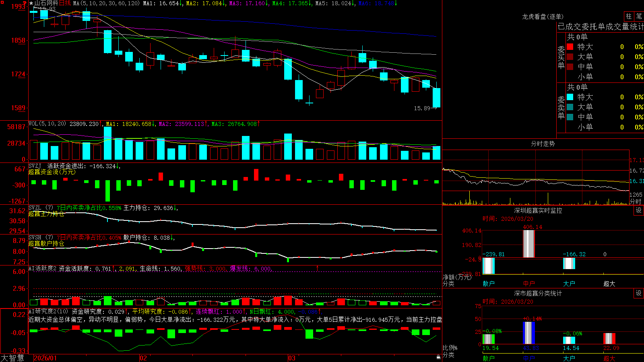This screenshot has width=644, height=362.
Task: Click the 03 month marker on the time axis
Action: pyautogui.click(x=292, y=358)
